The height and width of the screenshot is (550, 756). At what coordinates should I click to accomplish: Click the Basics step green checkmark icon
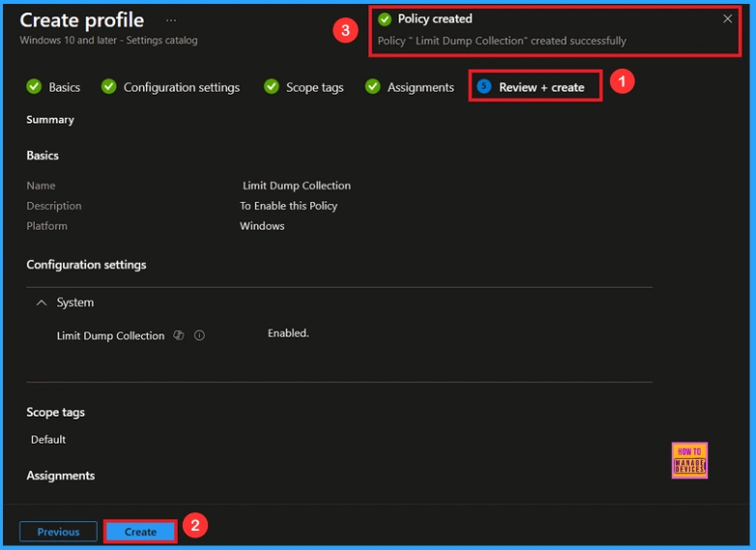coord(34,87)
